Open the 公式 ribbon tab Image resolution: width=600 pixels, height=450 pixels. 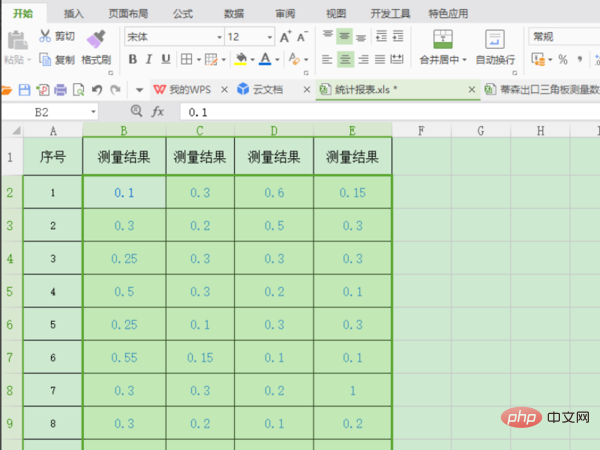(x=183, y=14)
